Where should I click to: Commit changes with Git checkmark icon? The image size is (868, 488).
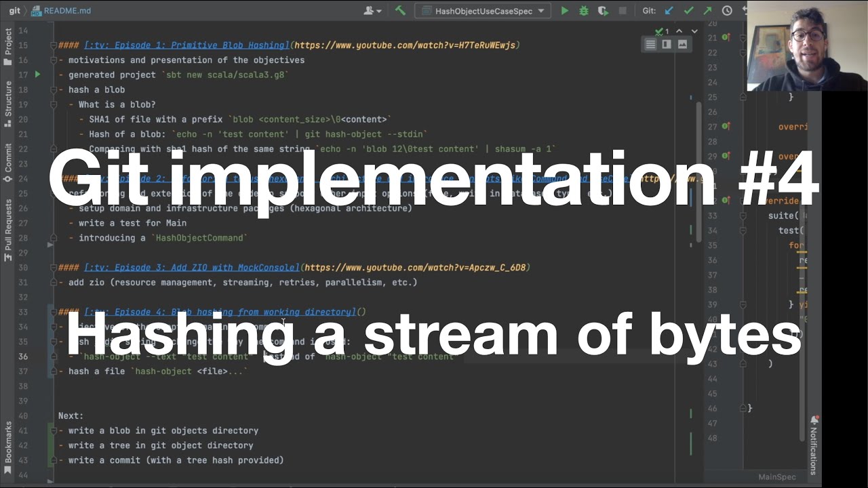tap(689, 11)
